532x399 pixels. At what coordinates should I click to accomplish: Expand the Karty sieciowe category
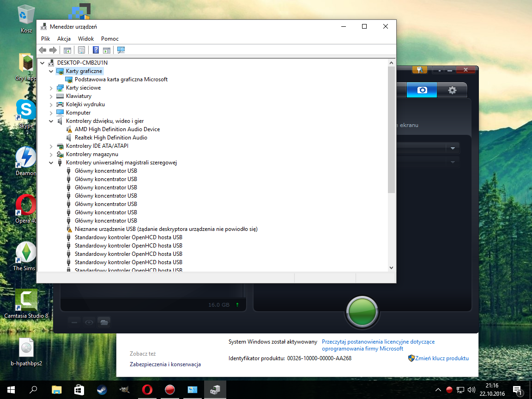(51, 88)
